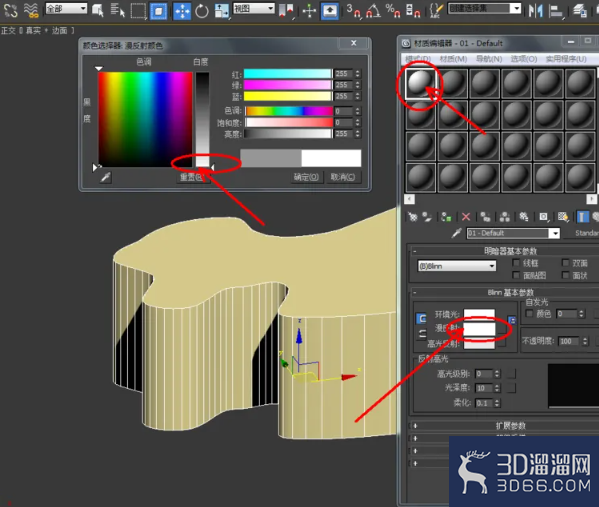Click the Put to Library icon
The height and width of the screenshot is (507, 599).
(x=524, y=217)
